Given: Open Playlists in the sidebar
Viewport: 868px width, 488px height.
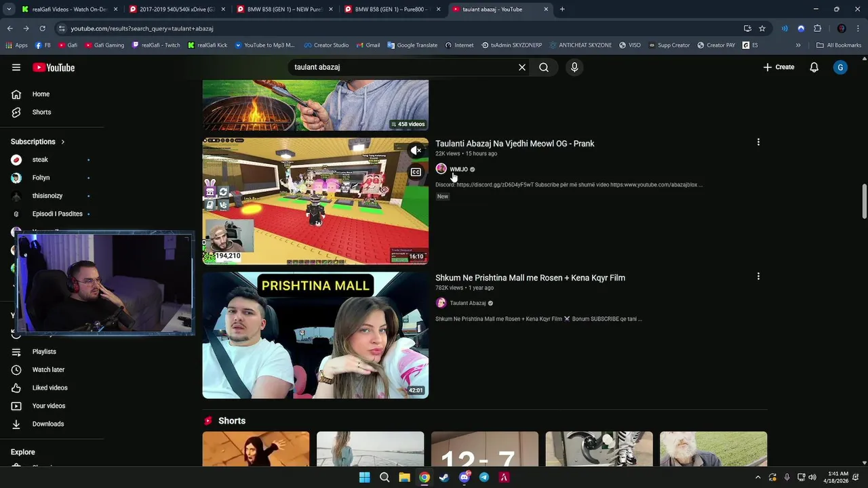Looking at the screenshot, I should pos(44,352).
